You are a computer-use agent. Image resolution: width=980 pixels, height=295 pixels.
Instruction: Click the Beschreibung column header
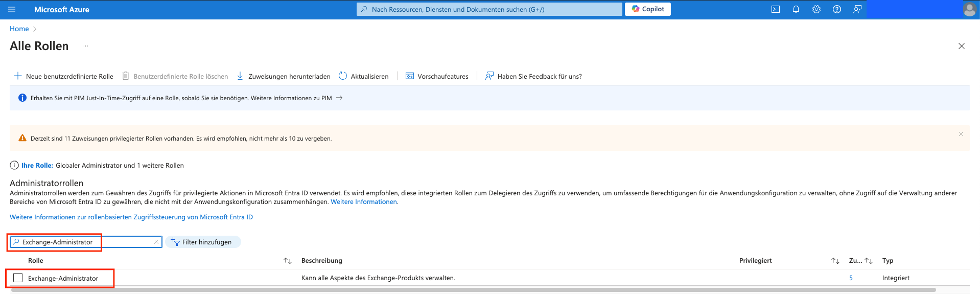(x=322, y=261)
